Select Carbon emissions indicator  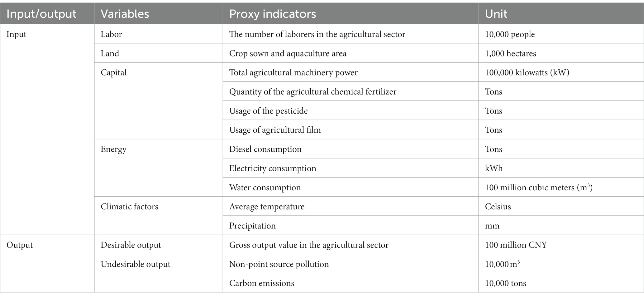262,283
